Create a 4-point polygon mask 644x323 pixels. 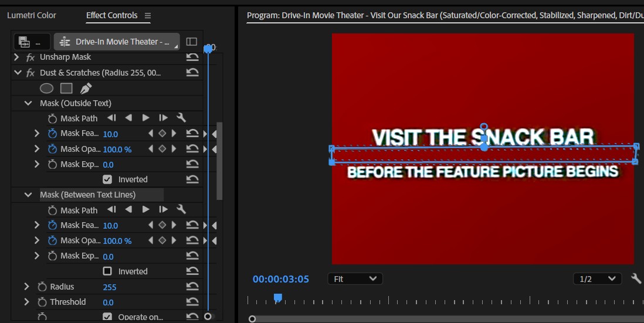[66, 89]
